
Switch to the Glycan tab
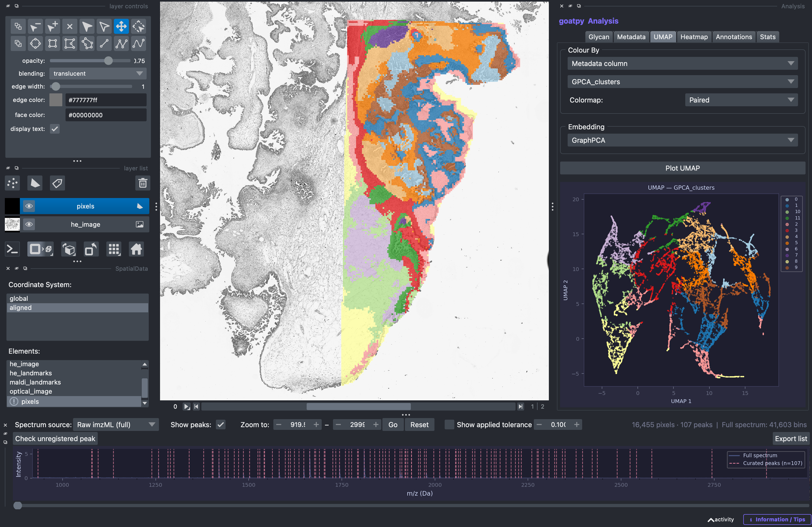(599, 37)
